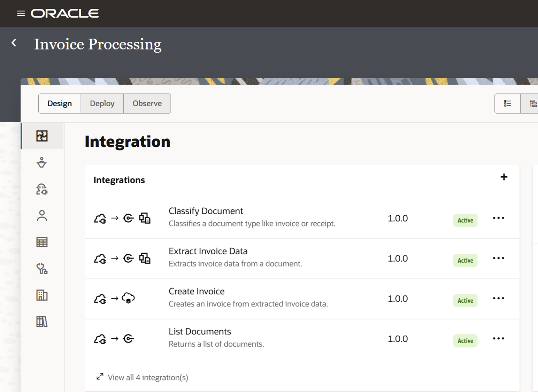Select the puzzle-piece Integrations icon in sidebar
The height and width of the screenshot is (392, 538).
42,136
